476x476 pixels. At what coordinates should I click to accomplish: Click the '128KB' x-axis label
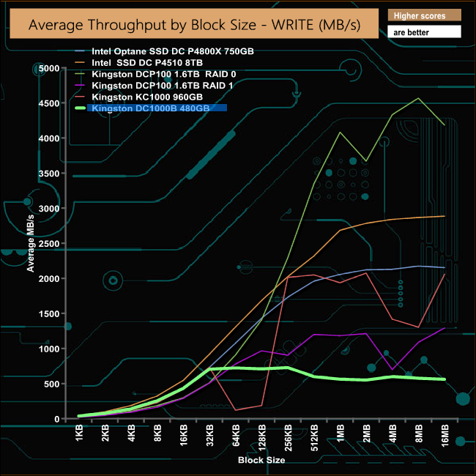point(262,438)
